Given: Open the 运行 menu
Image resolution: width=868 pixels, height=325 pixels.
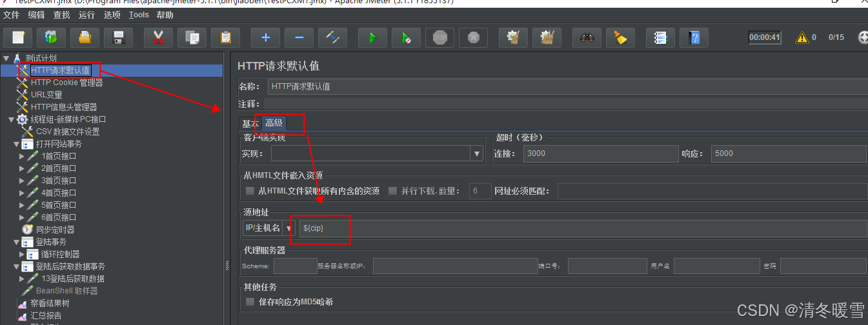Looking at the screenshot, I should point(87,15).
